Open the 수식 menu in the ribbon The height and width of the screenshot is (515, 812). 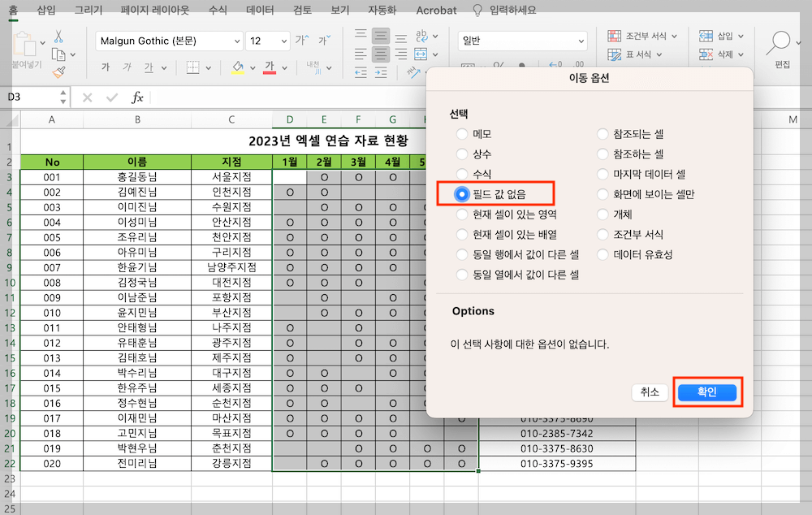216,11
